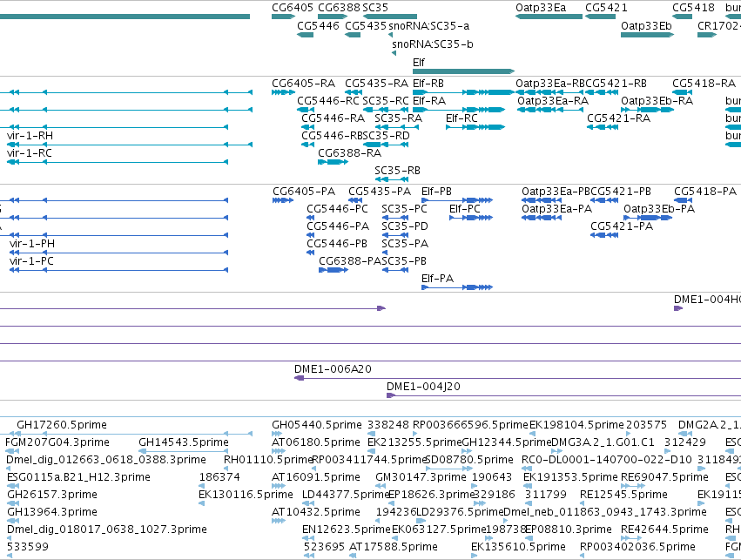Select EST GH26157.3prime

52,495
